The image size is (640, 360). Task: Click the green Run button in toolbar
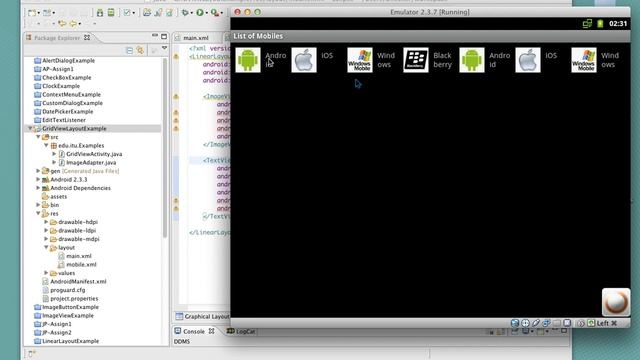200,13
